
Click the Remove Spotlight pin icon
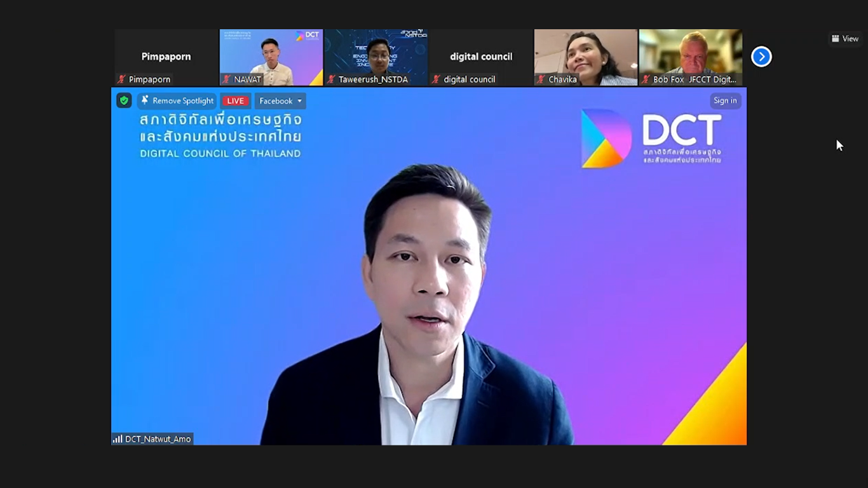tap(145, 100)
